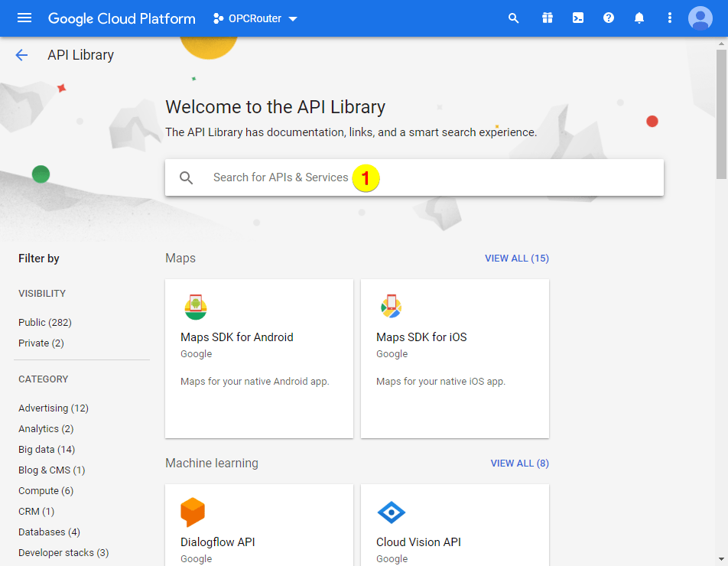
Task: Select the Dialogflow API orange icon
Action: 193,512
